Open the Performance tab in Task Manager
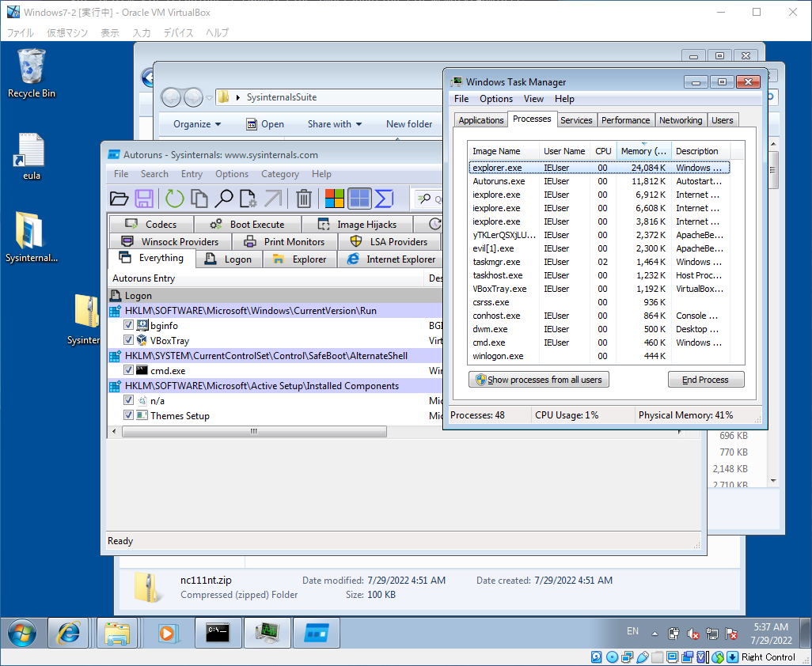 625,120
